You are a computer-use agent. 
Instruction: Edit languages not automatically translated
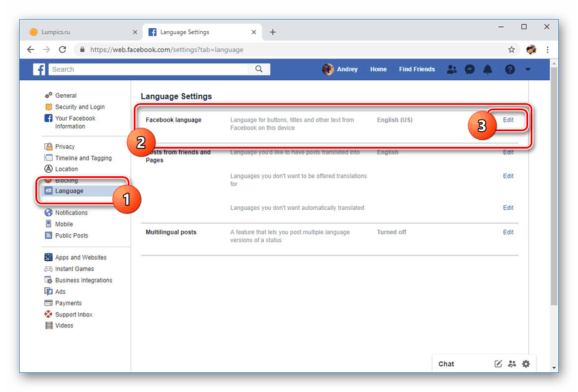[508, 208]
